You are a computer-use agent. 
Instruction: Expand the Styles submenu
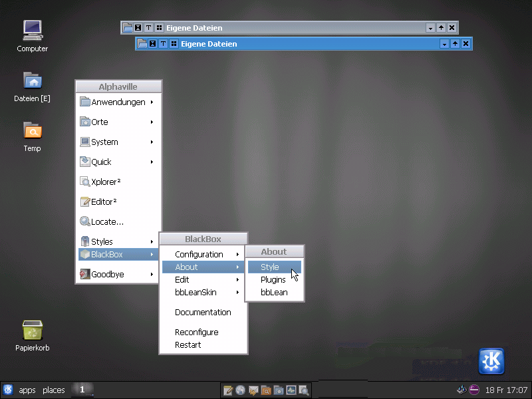pos(118,241)
